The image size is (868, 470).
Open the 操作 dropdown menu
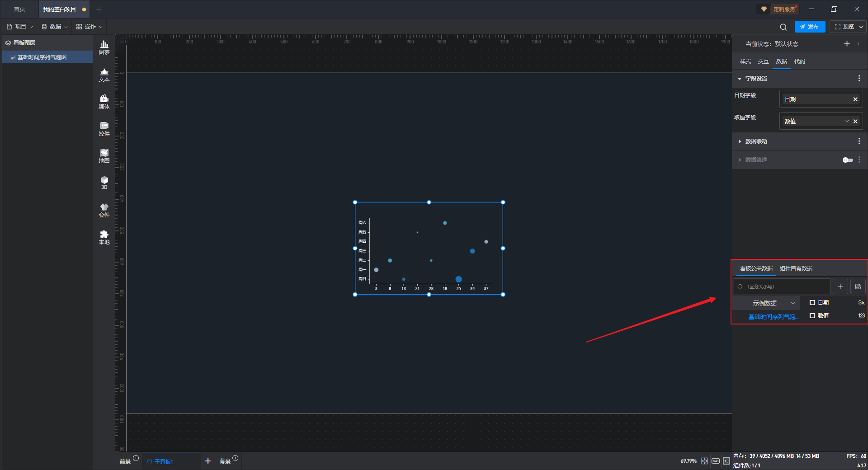[90, 27]
